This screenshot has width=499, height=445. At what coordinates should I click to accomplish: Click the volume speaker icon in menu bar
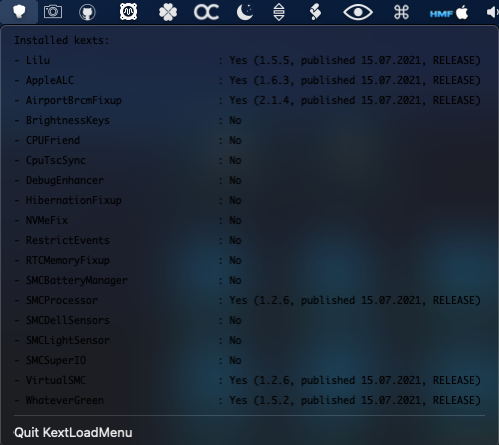click(492, 12)
